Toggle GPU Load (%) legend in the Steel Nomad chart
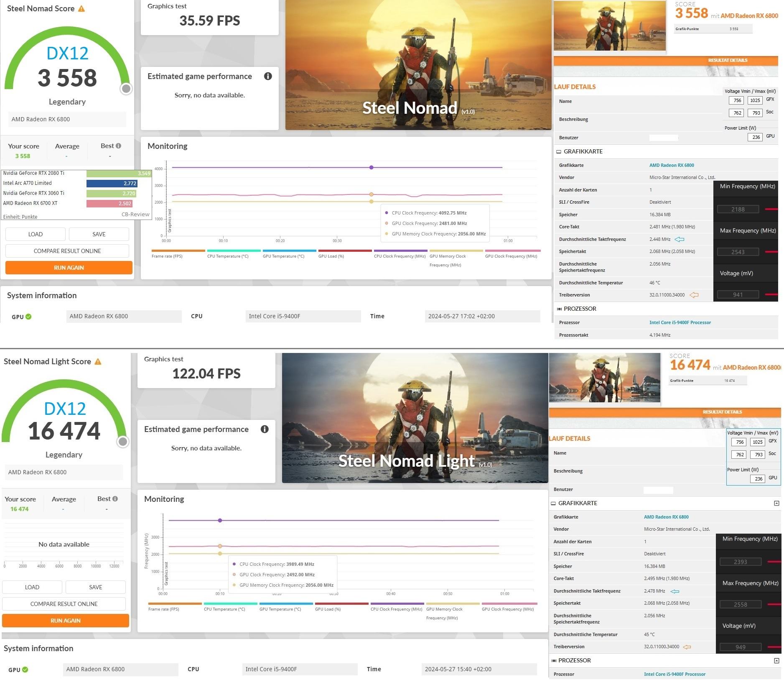 pos(345,253)
